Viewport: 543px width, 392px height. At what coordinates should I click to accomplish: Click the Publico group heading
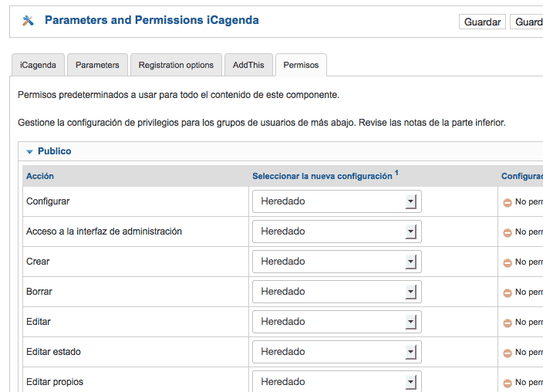(54, 151)
